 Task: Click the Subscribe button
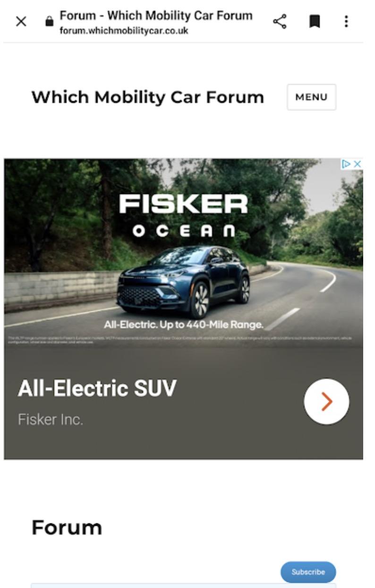[308, 572]
